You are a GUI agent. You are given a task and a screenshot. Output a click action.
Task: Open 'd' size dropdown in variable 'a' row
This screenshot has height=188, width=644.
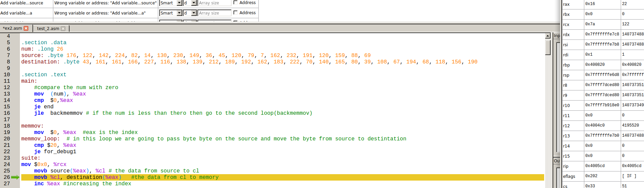click(x=194, y=13)
